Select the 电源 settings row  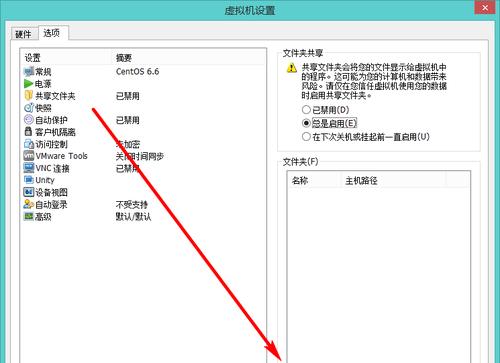tap(143, 84)
